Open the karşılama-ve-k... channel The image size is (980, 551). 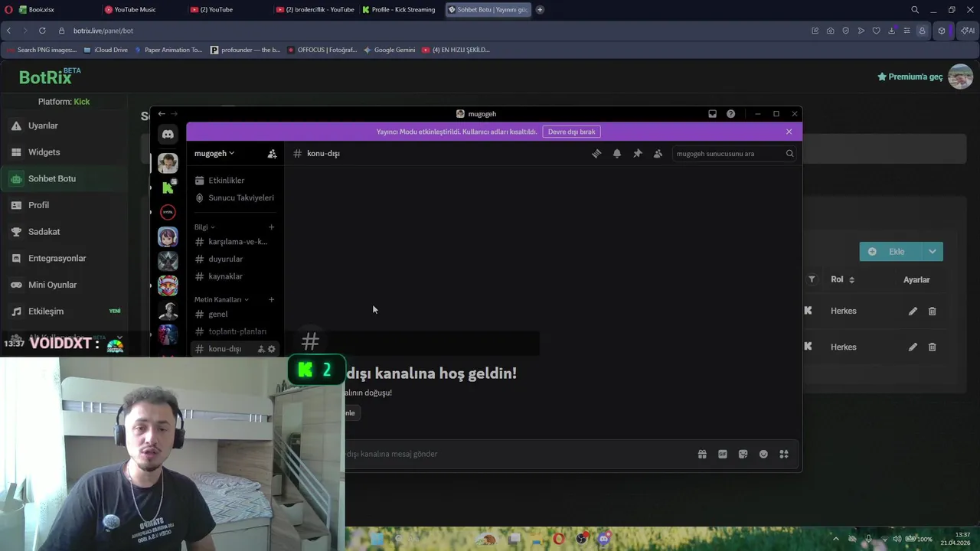pyautogui.click(x=234, y=242)
